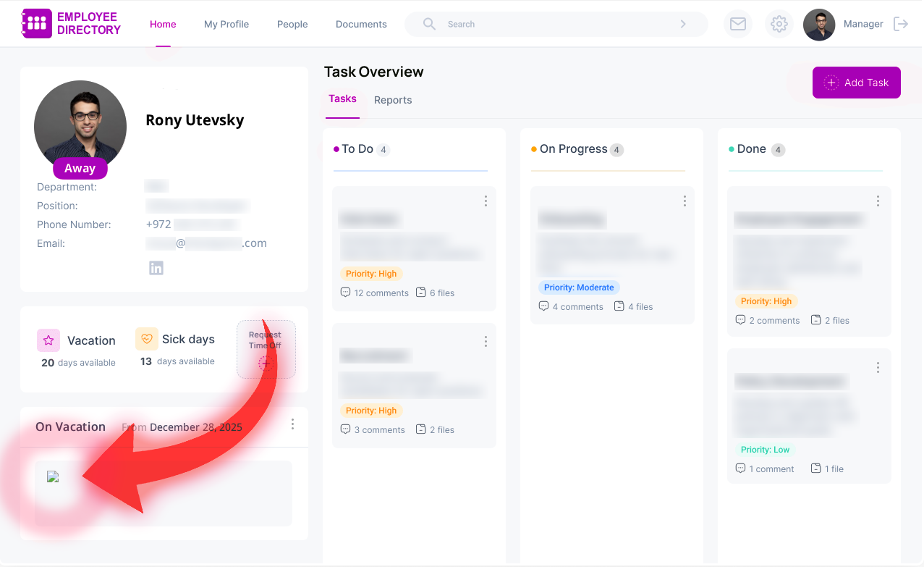
Task: Open the mail inbox icon
Action: coord(737,24)
